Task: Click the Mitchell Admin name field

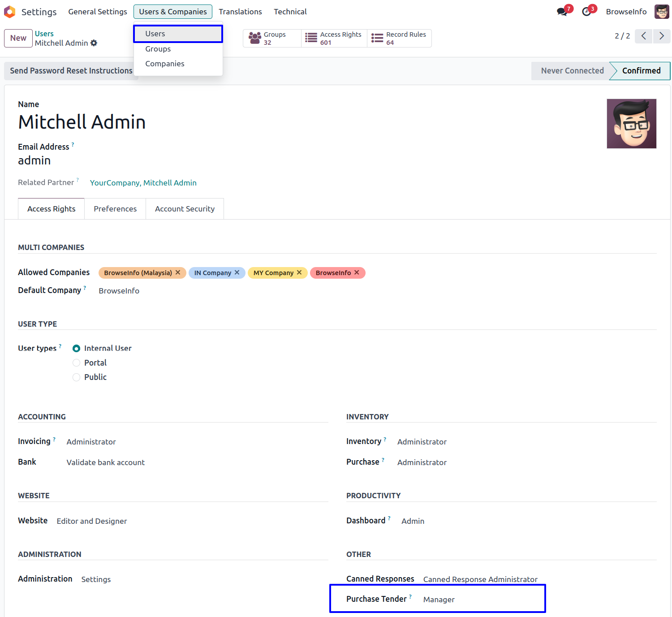Action: 82,122
